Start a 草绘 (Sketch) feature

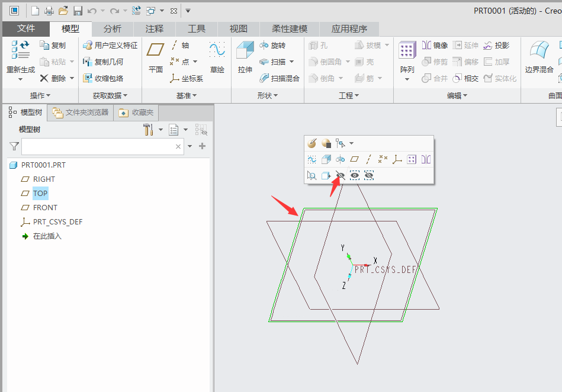pos(217,57)
